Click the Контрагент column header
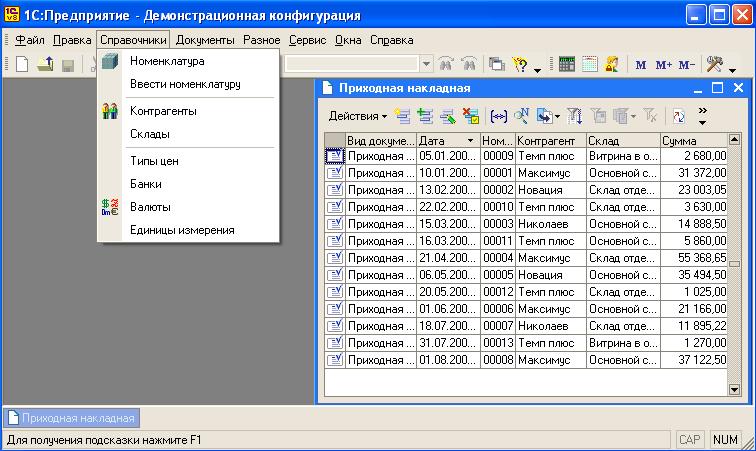Viewport: 756px width, 451px height. pos(551,140)
